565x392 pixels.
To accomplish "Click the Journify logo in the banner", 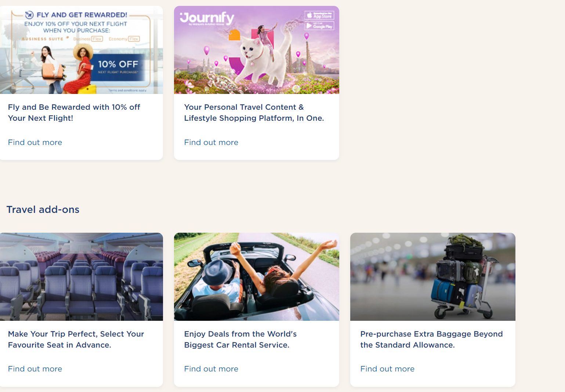I will click(207, 18).
